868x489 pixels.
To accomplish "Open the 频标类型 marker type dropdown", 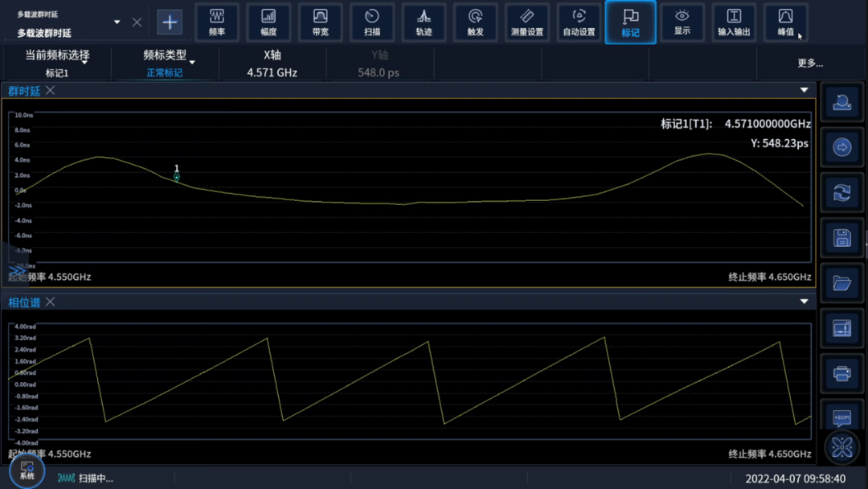I will (x=164, y=64).
